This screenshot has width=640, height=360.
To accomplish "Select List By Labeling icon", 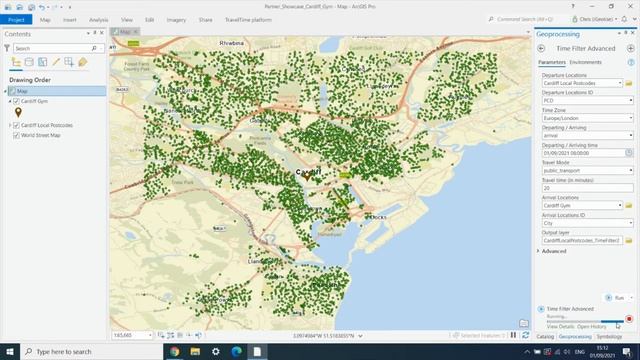I will point(83,62).
